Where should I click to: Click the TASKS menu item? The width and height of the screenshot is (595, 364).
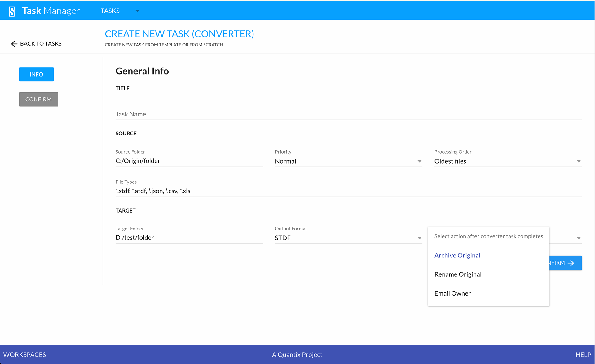pos(110,11)
